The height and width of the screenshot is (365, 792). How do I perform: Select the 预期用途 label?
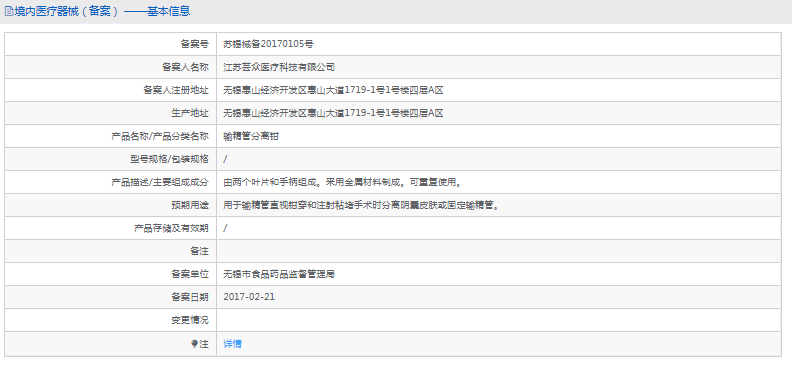pyautogui.click(x=190, y=205)
